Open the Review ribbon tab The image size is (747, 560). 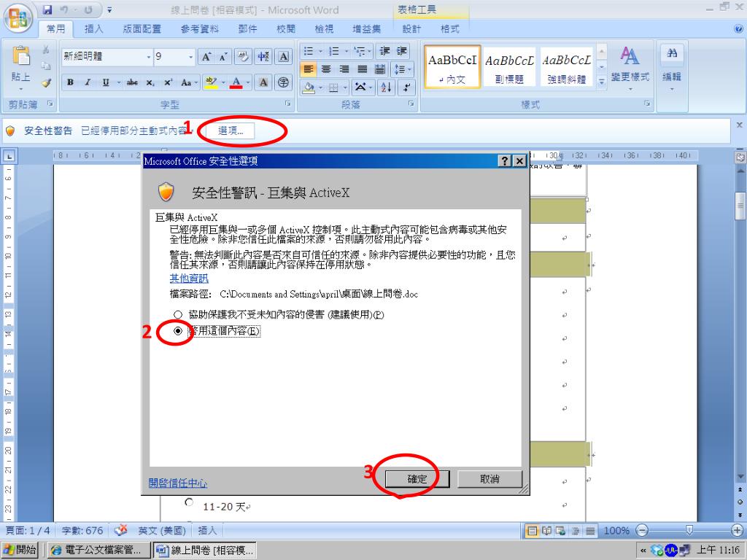pyautogui.click(x=286, y=29)
